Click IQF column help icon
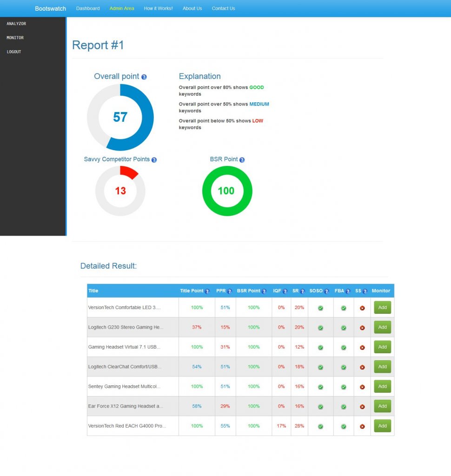Image resolution: width=451 pixels, height=476 pixels. pyautogui.click(x=285, y=291)
